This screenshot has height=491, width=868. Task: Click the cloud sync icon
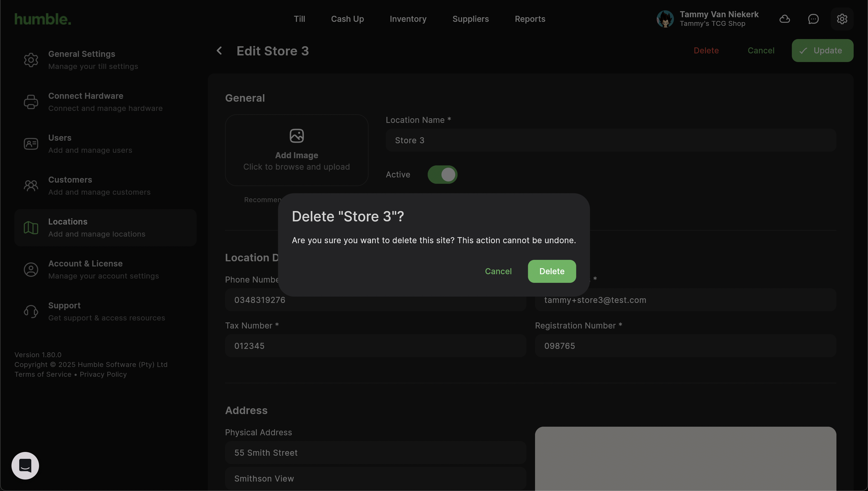click(784, 19)
